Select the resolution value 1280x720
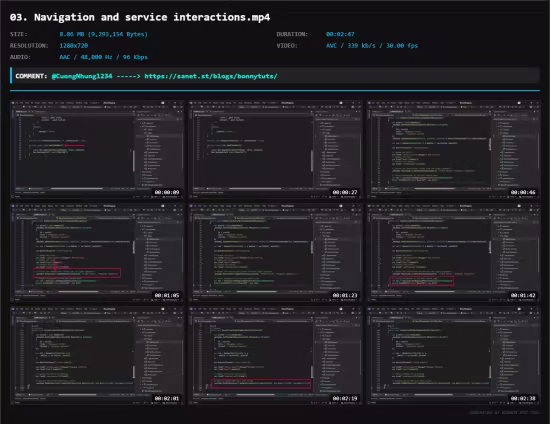The width and height of the screenshot is (550, 424). (74, 46)
